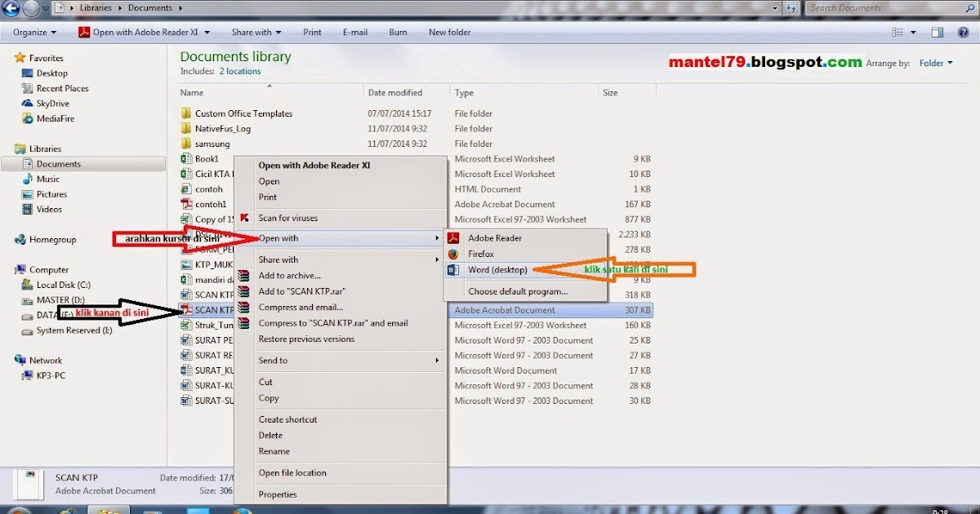980x514 pixels.
Task: Open the 2 locations link
Action: (240, 72)
